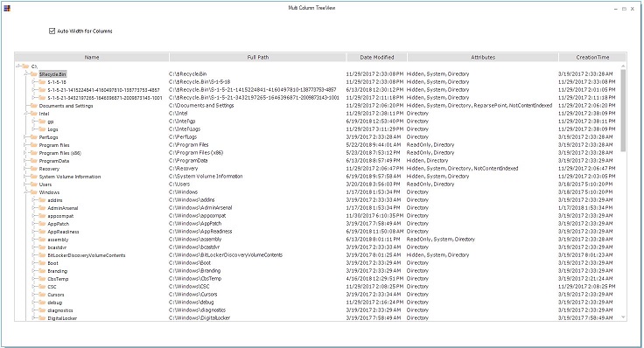Expand the Recovery folder node

(26, 169)
